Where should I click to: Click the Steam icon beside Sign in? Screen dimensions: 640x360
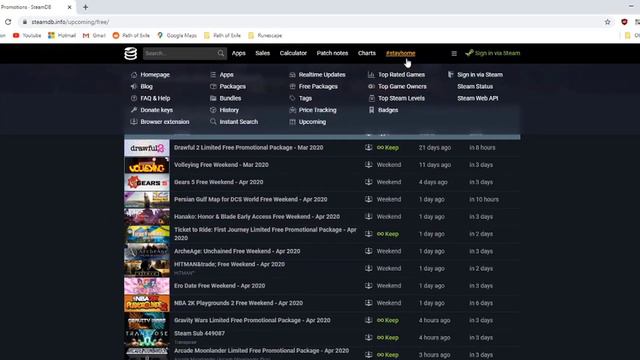(469, 53)
